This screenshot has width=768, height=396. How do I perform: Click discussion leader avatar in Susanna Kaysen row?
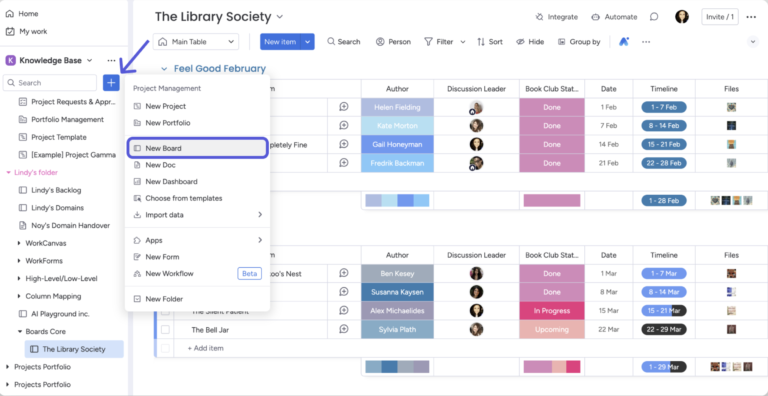(476, 292)
